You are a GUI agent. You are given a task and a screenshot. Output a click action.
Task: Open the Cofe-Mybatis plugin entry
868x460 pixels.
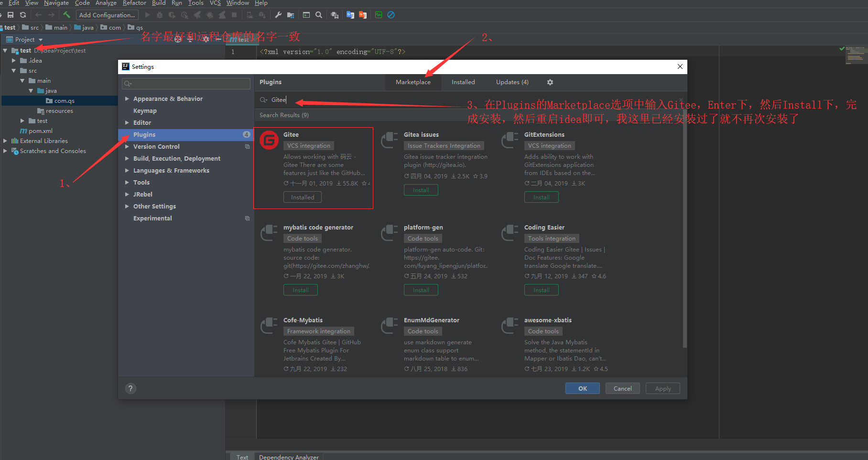click(303, 320)
